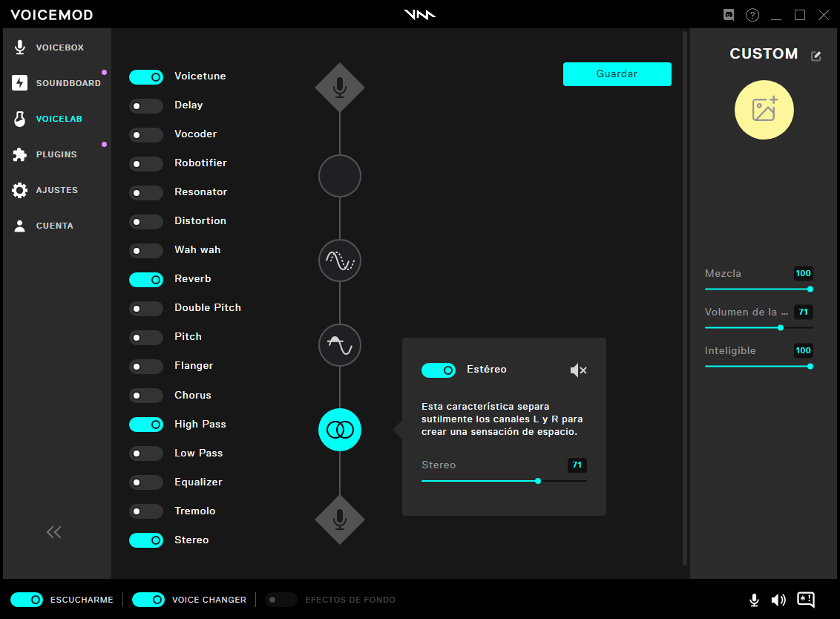Enable the Distortion effect toggle

[x=146, y=222]
